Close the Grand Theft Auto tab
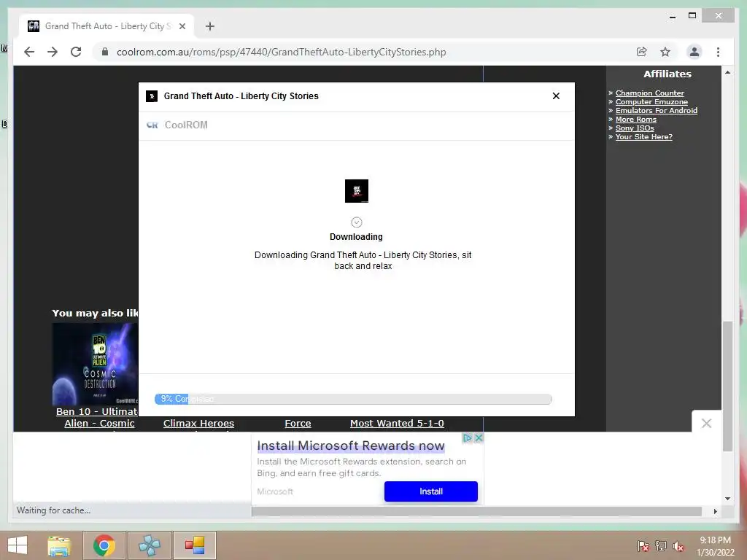 pos(182,26)
